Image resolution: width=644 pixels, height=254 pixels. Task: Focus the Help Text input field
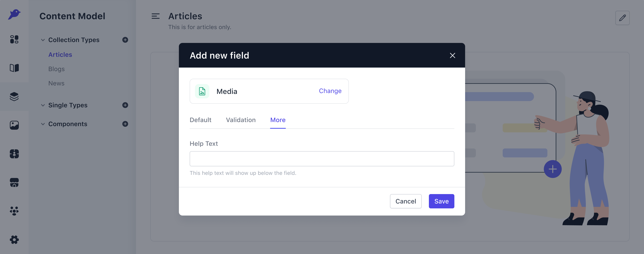pyautogui.click(x=322, y=159)
